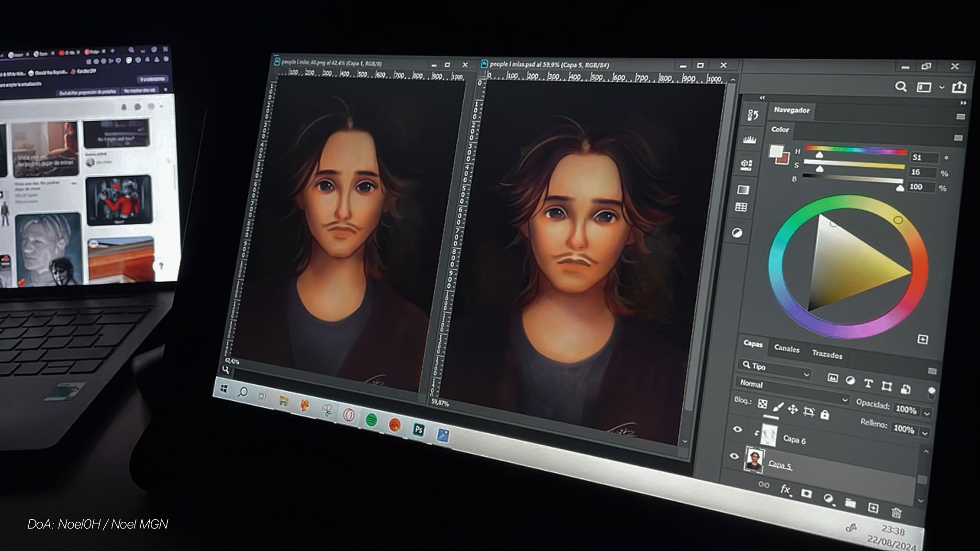Click the Photoshop taskbar icon

click(419, 430)
